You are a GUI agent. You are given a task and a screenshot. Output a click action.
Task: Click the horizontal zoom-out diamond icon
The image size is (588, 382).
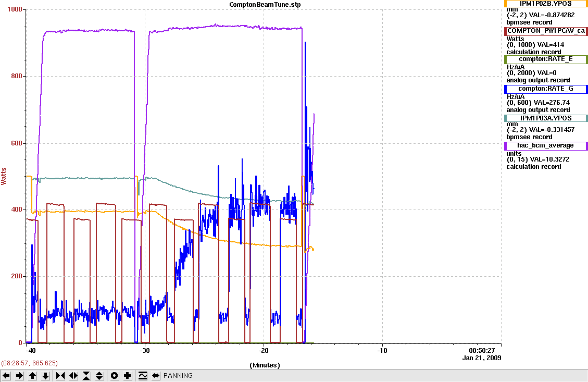click(x=73, y=376)
